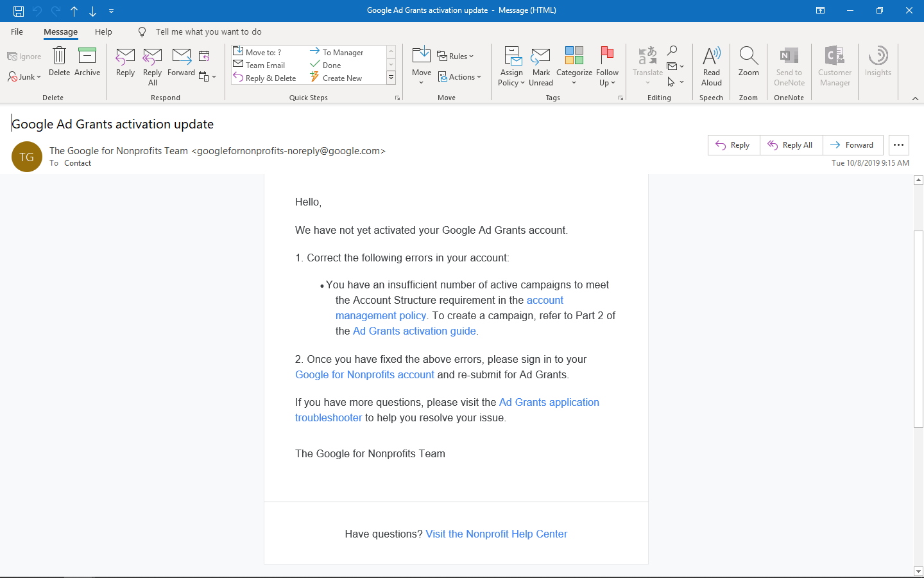
Task: Click the ribbon Forward icon
Action: 181,62
